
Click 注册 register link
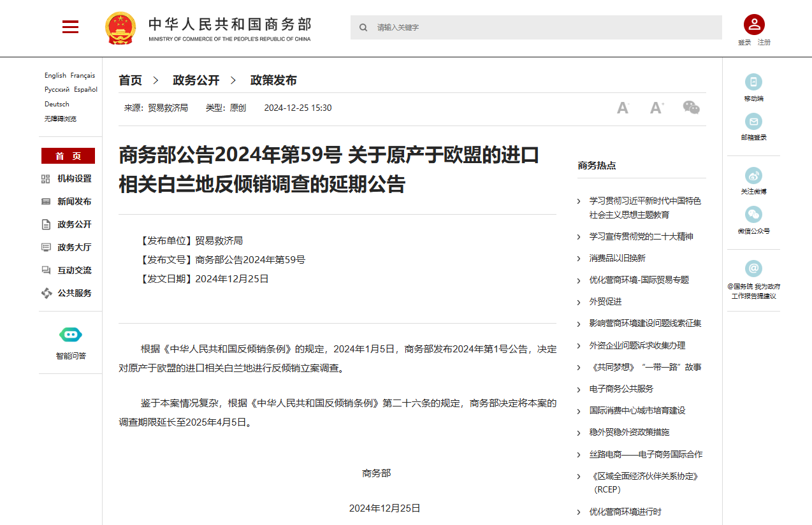click(764, 43)
